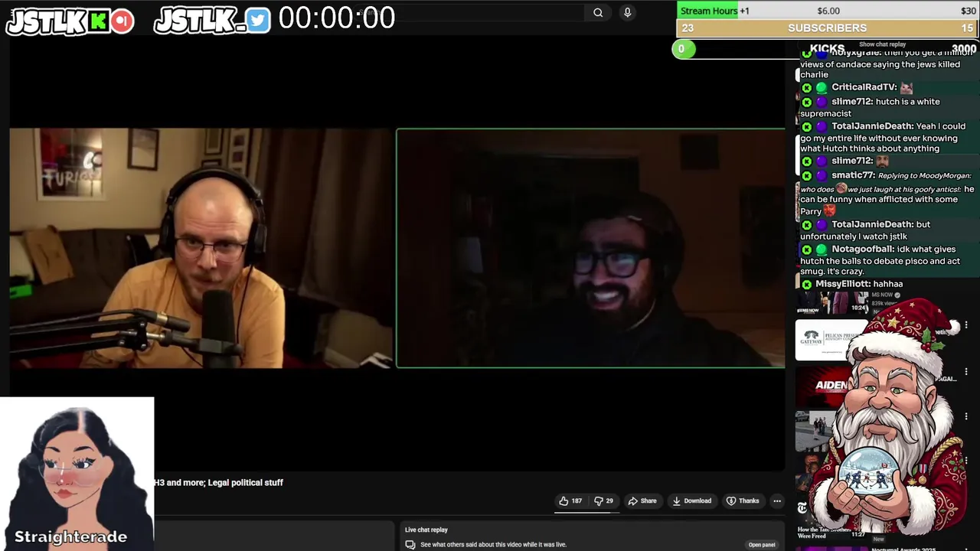Screen dimensions: 980x551
Task: Activate the voice search microphone icon
Action: pyautogui.click(x=627, y=12)
